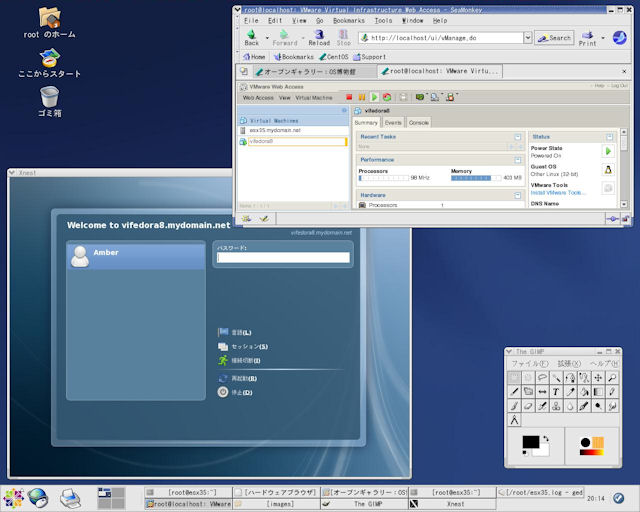
Task: Open the Print button dropdown arrow
Action: click(x=603, y=38)
